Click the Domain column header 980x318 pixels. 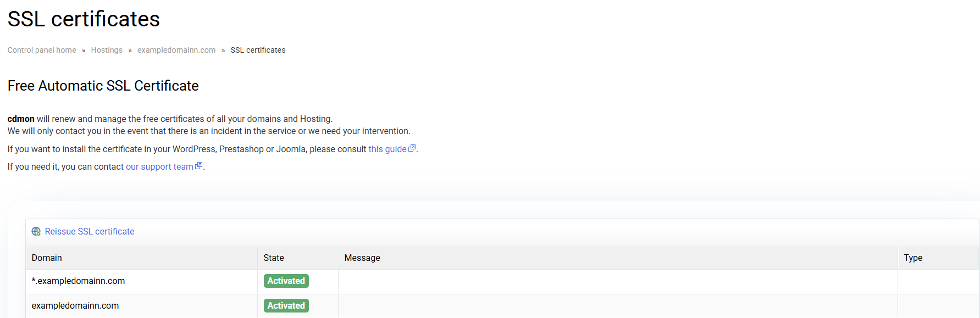(x=47, y=258)
